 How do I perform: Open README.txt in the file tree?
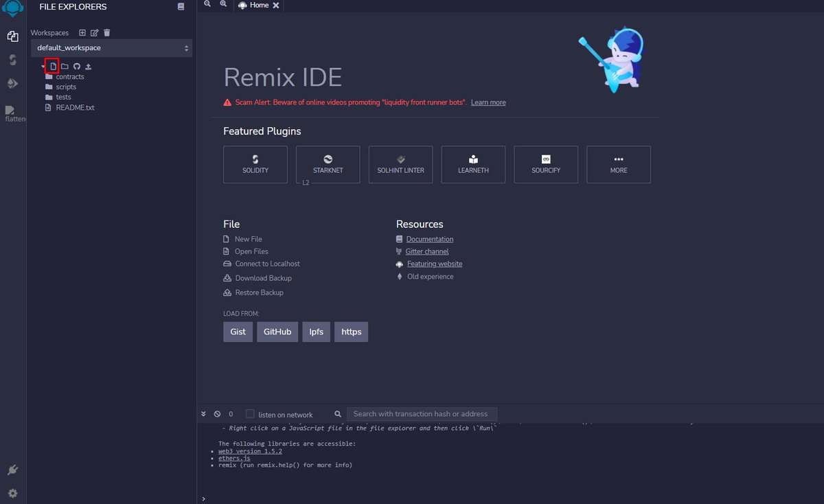click(75, 108)
